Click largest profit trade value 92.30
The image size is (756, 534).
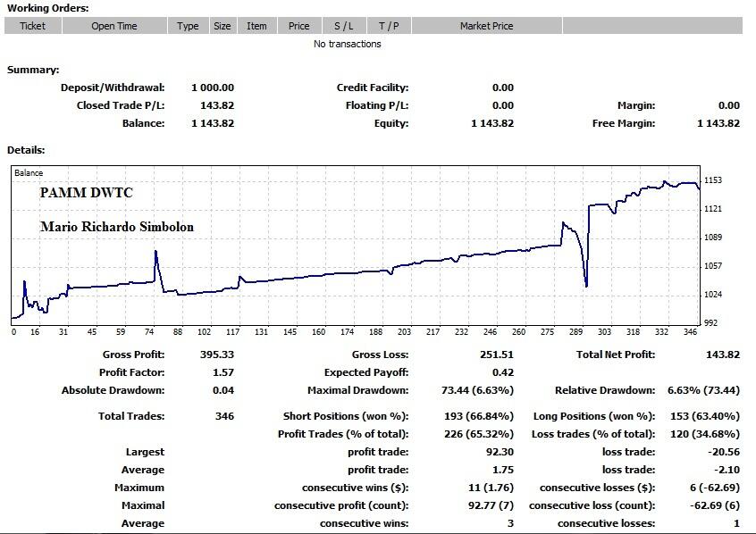click(x=500, y=452)
